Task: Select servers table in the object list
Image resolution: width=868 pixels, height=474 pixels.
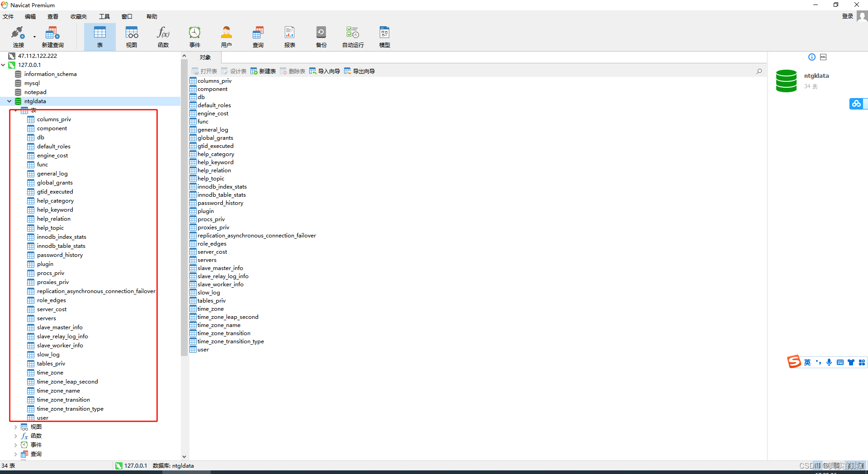Action: [x=207, y=260]
